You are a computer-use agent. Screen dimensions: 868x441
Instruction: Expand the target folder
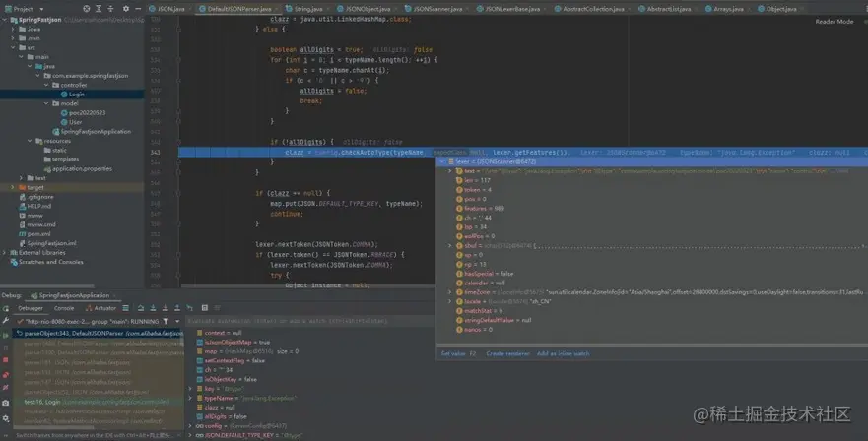[x=13, y=188]
